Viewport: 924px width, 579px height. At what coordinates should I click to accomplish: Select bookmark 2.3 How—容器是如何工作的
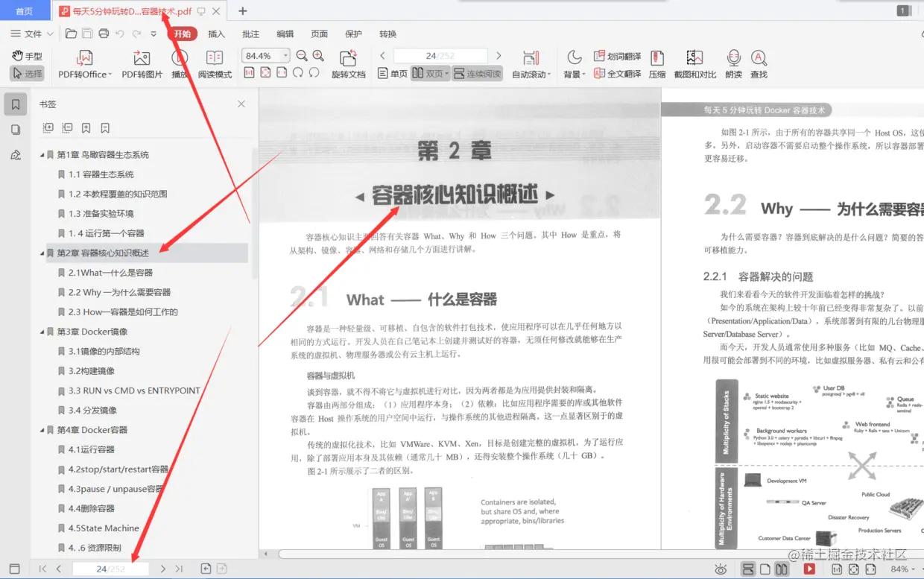123,312
